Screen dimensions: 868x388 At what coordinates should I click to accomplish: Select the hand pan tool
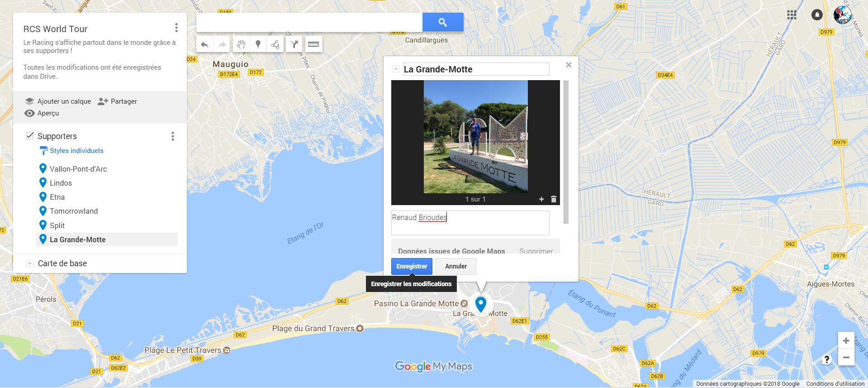[241, 44]
